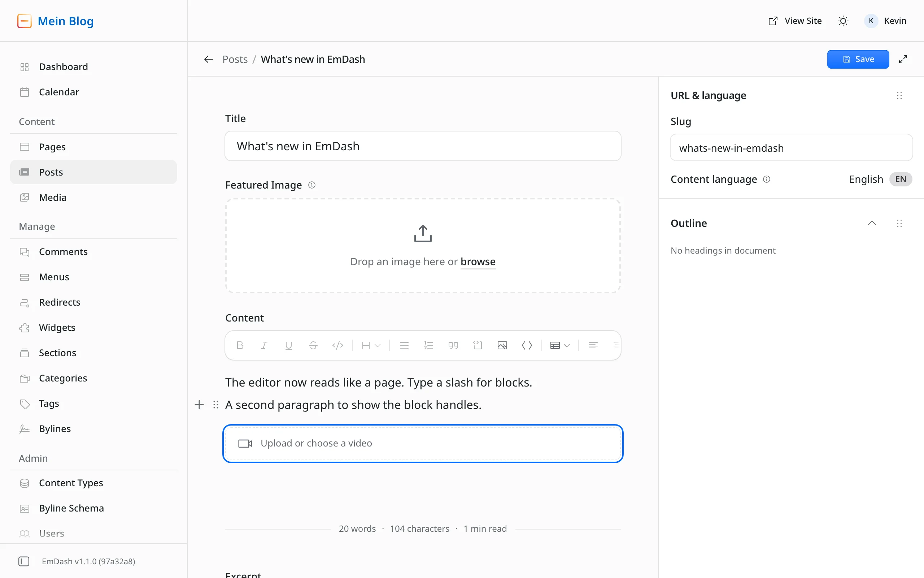Open Calendar in the sidebar
The width and height of the screenshot is (924, 578).
(x=93, y=92)
